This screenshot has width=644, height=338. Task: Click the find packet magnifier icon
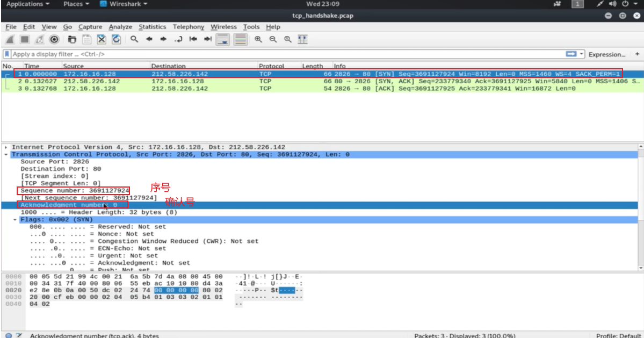tap(134, 39)
